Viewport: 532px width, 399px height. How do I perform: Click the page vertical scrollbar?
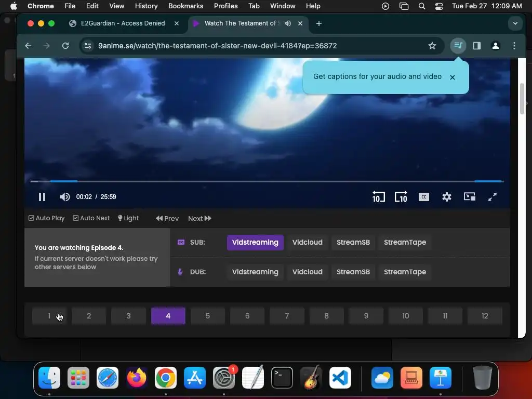click(x=522, y=98)
